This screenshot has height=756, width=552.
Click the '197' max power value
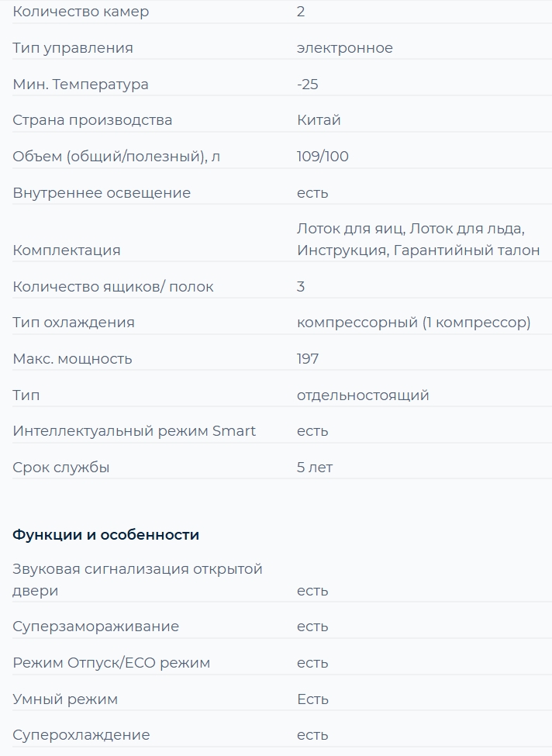click(x=308, y=359)
